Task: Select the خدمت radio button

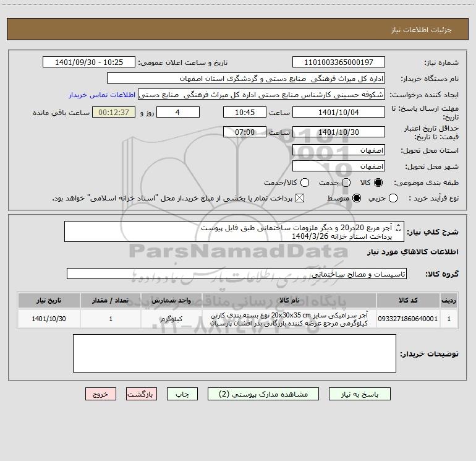Action: click(x=346, y=183)
